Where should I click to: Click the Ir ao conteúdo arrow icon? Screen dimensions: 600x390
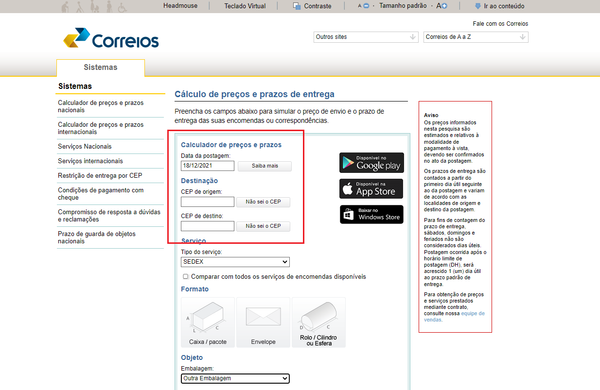(478, 6)
